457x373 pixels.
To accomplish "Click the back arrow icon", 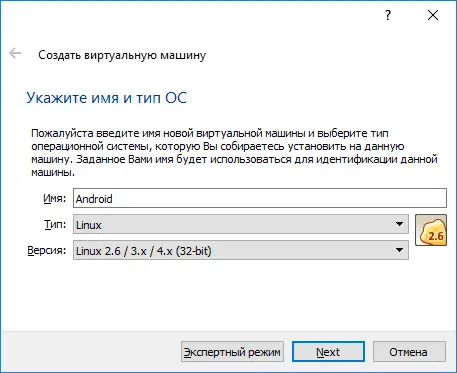I will pyautogui.click(x=15, y=53).
